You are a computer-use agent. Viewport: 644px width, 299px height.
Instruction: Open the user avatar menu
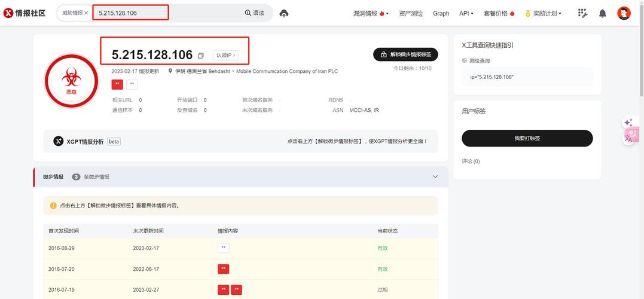coord(624,13)
